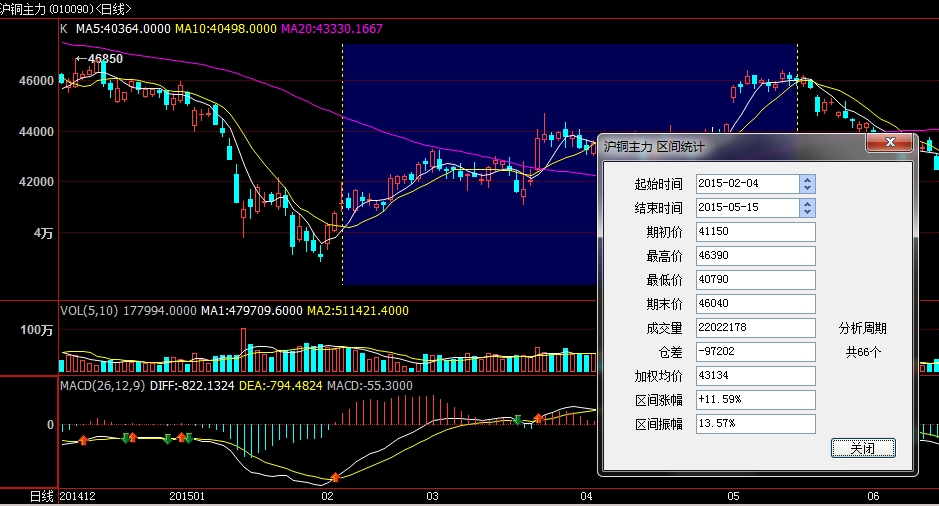Viewport: 939px width, 506px height.
Task: Decrease the 起始时间 date with down arrow
Action: click(808, 188)
